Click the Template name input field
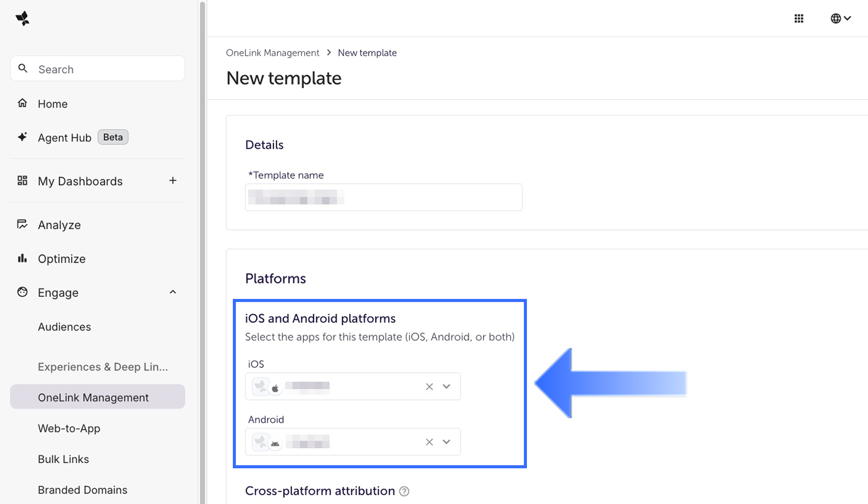Viewport: 868px width, 504px height. [383, 197]
